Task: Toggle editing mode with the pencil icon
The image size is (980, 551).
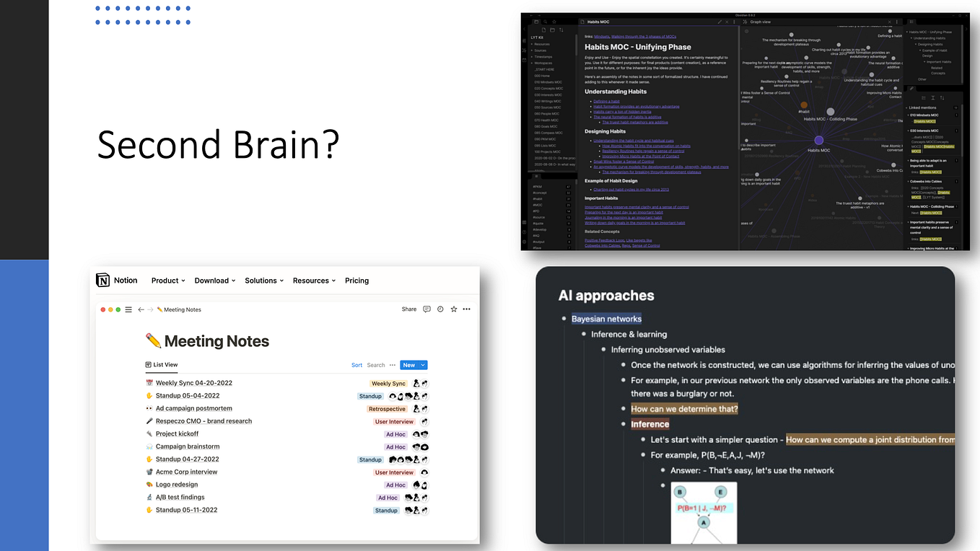Action: pos(719,22)
